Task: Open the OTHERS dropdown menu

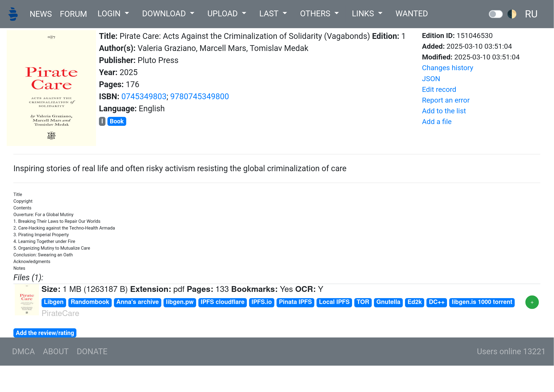Action: point(319,14)
